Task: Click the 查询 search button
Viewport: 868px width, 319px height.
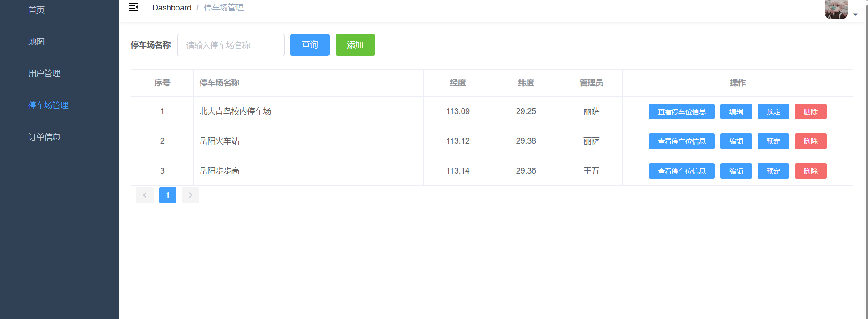Action: 310,45
